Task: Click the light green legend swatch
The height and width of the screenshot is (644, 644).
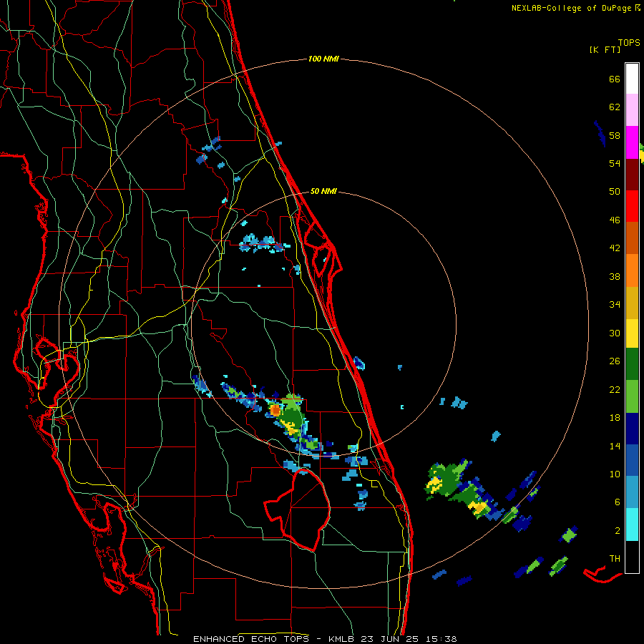Action: [x=632, y=396]
